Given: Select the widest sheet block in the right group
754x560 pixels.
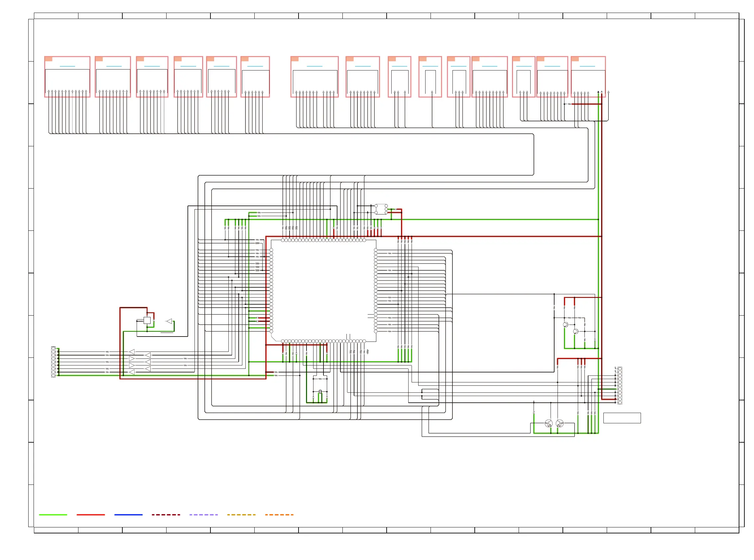Looking at the screenshot, I should 314,76.
